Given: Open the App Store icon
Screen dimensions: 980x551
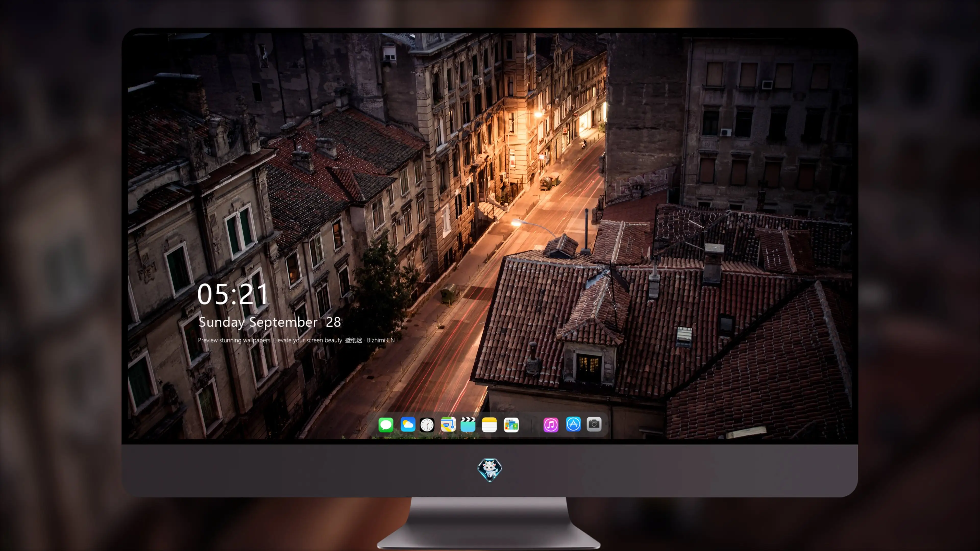Looking at the screenshot, I should [x=573, y=424].
